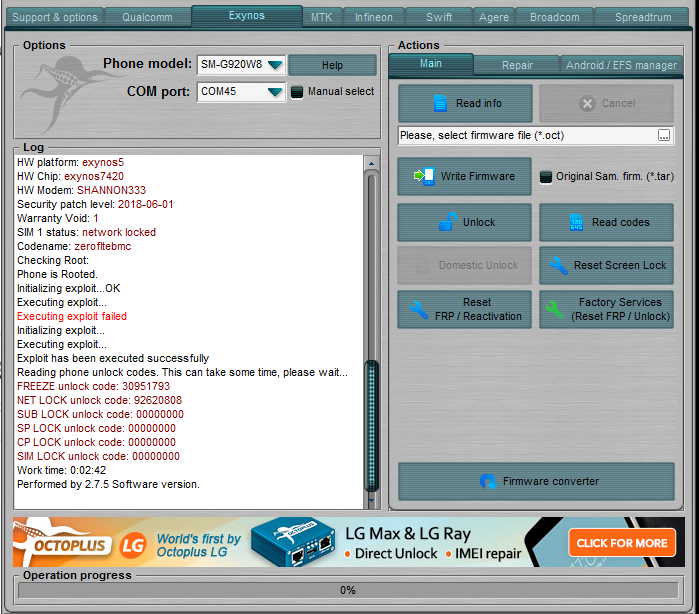Click the Write Firmware button

point(465,176)
